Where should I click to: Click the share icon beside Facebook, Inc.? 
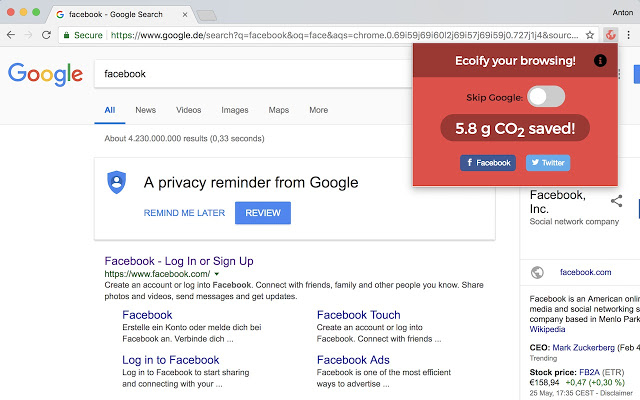tap(616, 201)
